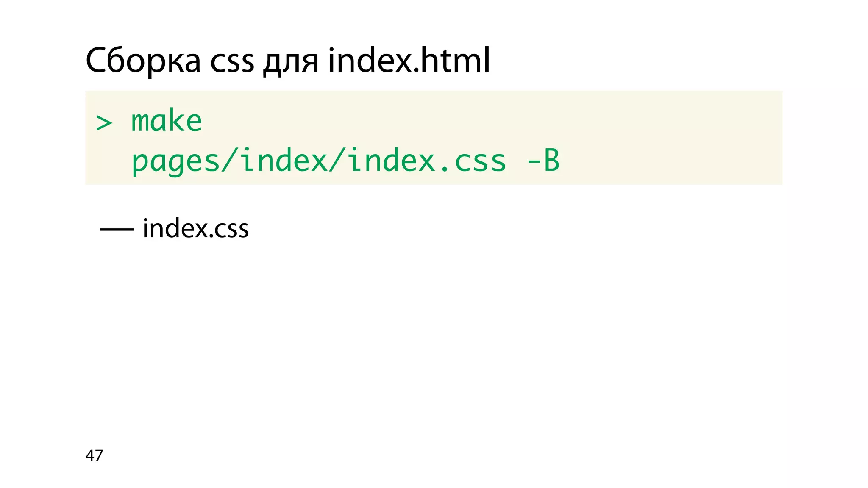Click the long dash bullet marker

pyautogui.click(x=117, y=229)
